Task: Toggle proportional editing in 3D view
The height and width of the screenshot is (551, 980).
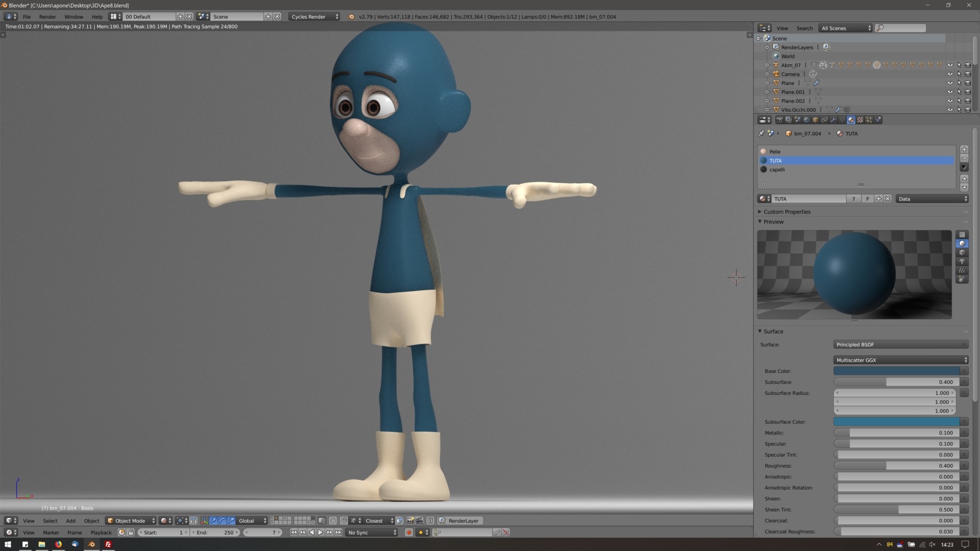Action: (x=332, y=521)
